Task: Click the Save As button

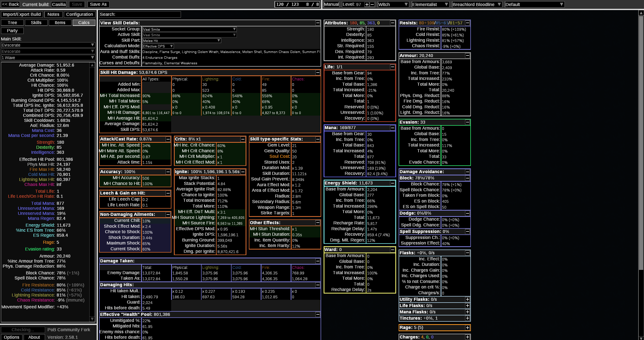Action: [98, 4]
